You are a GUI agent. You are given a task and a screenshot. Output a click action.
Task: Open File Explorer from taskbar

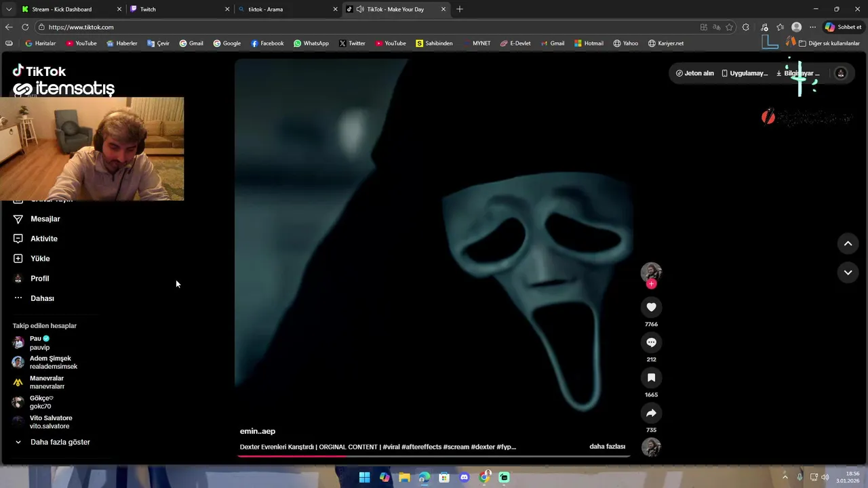pyautogui.click(x=404, y=477)
